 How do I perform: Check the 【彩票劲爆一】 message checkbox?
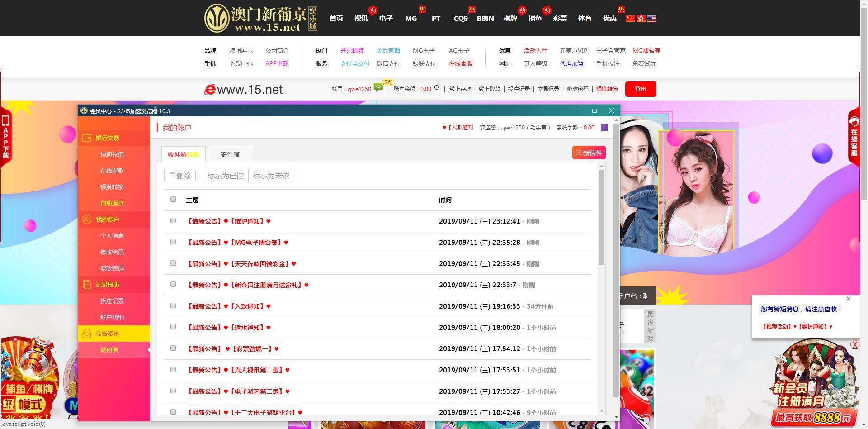pyautogui.click(x=173, y=348)
